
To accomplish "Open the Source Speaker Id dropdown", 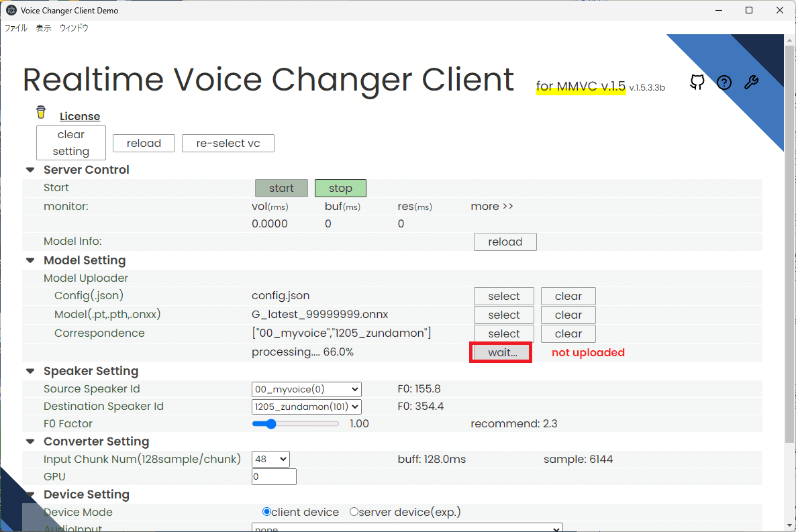I will pos(306,389).
